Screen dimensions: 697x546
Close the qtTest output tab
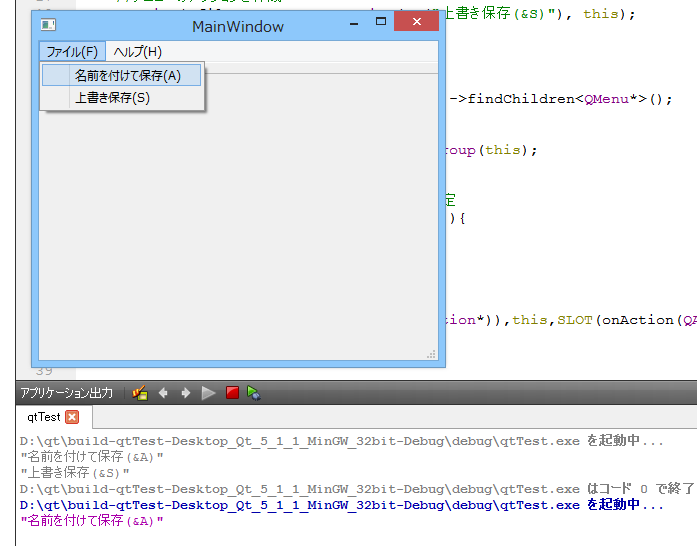coord(72,417)
